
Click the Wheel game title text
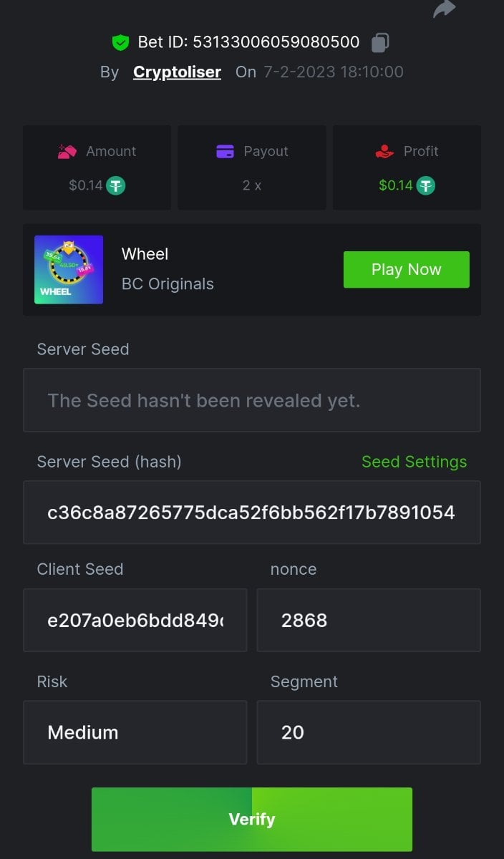145,254
